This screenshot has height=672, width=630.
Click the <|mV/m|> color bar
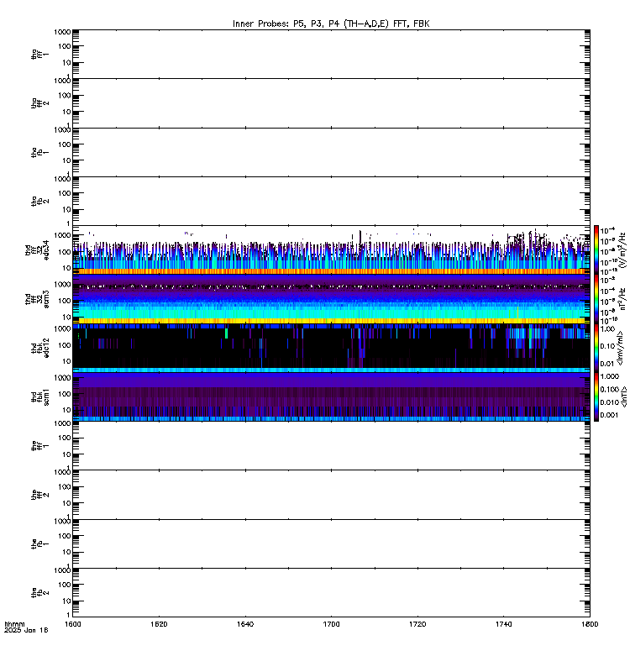596,348
